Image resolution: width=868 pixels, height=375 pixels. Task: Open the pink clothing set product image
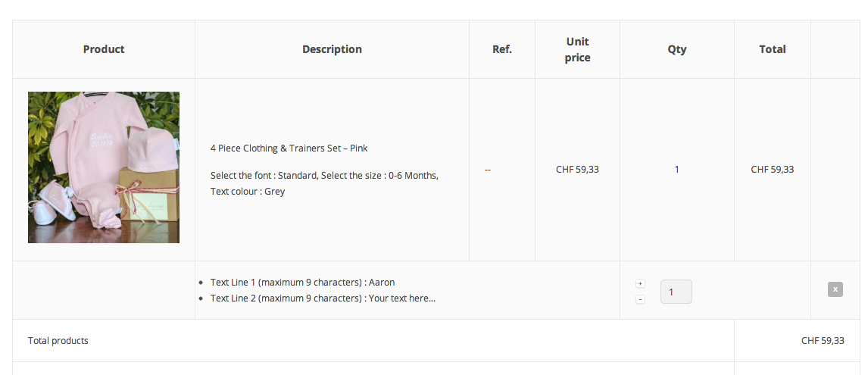pos(104,167)
